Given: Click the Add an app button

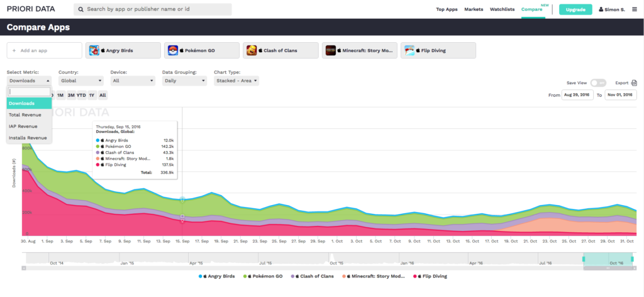Looking at the screenshot, I should [45, 50].
